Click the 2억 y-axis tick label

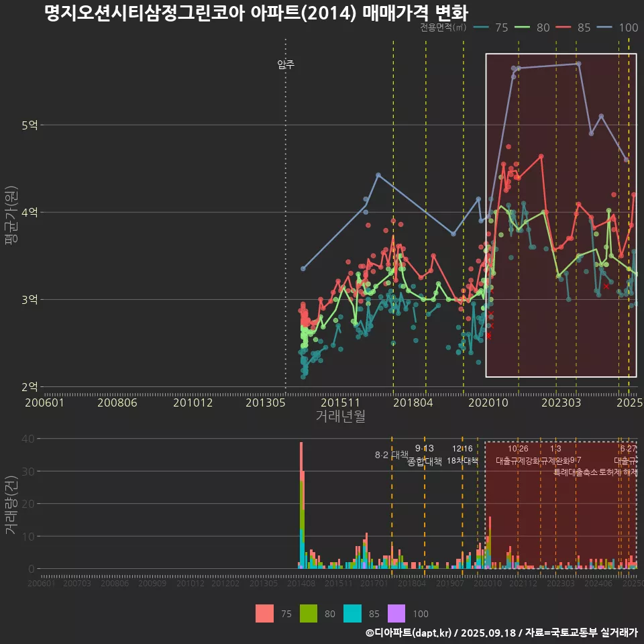(29, 386)
